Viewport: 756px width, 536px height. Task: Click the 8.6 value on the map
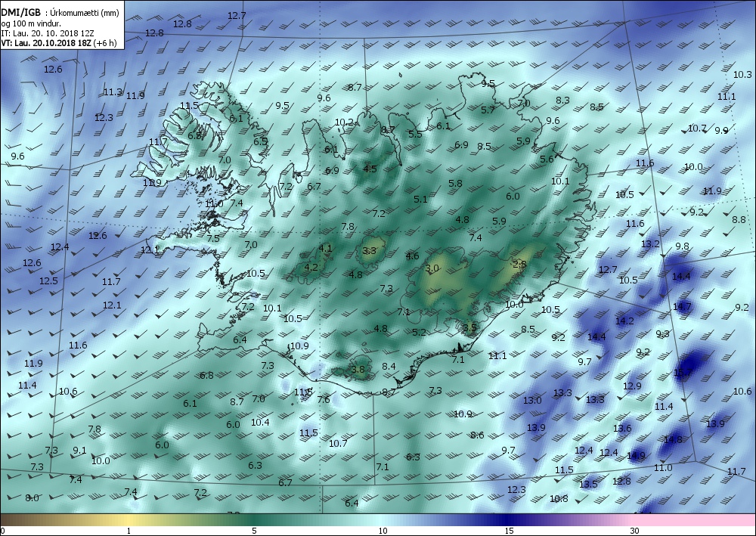click(477, 435)
